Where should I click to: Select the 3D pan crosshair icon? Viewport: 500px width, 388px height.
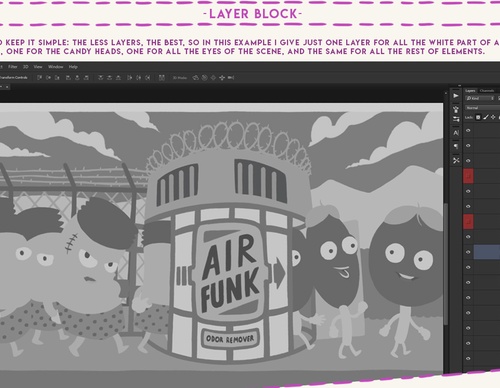[x=222, y=78]
